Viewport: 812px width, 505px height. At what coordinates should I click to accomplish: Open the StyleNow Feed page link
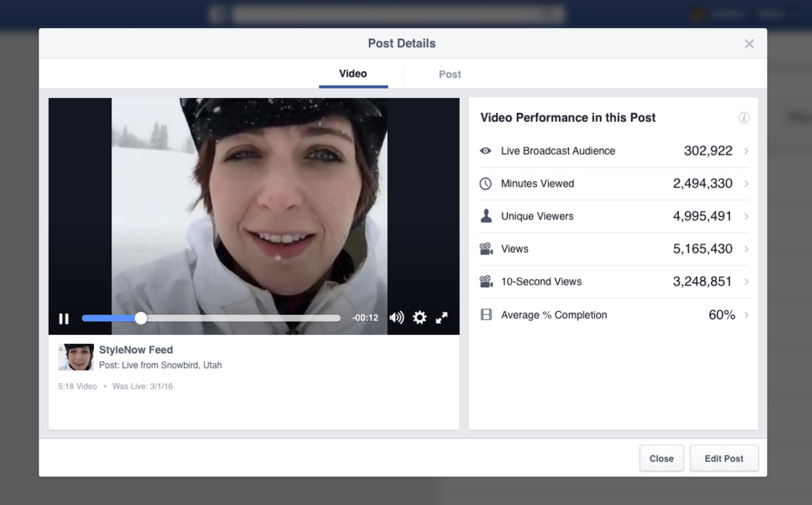pos(136,349)
